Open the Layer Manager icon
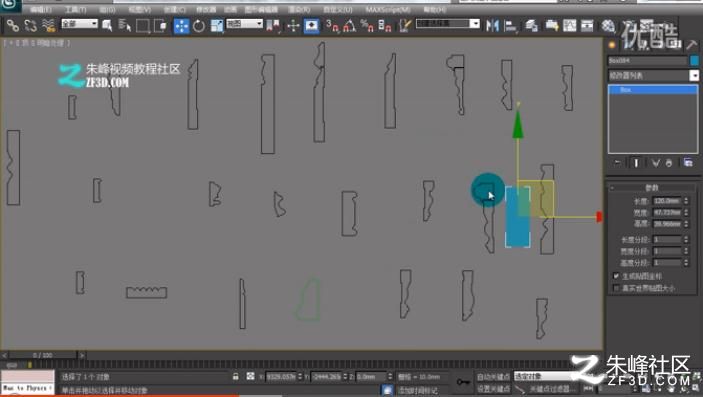The height and width of the screenshot is (397, 703). click(531, 26)
